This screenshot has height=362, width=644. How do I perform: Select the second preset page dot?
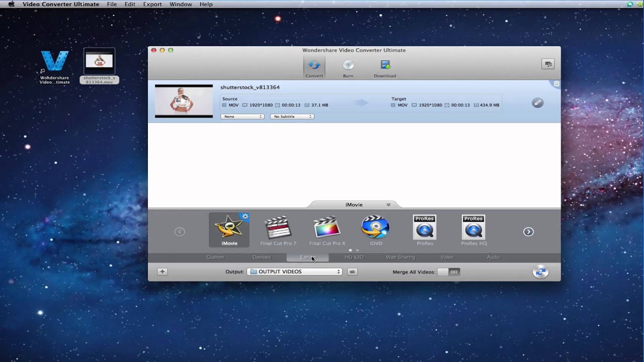pyautogui.click(x=357, y=250)
